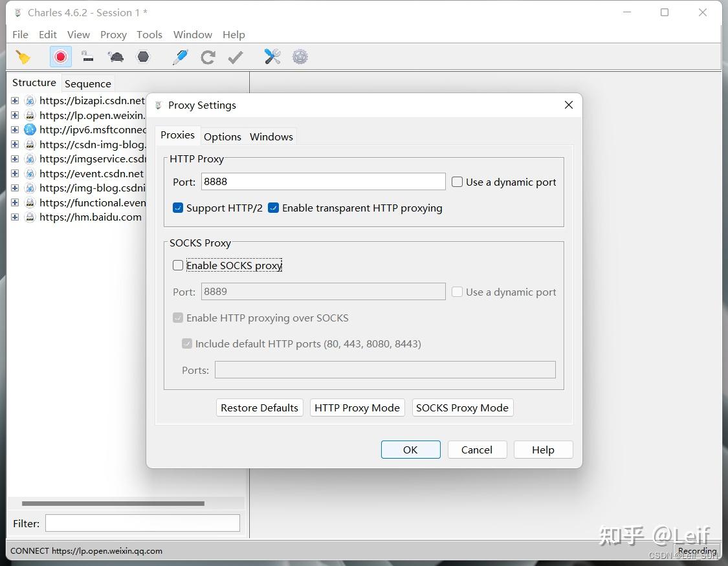Expand the imgservice.csdn tree node
The image size is (728, 566).
tap(15, 158)
